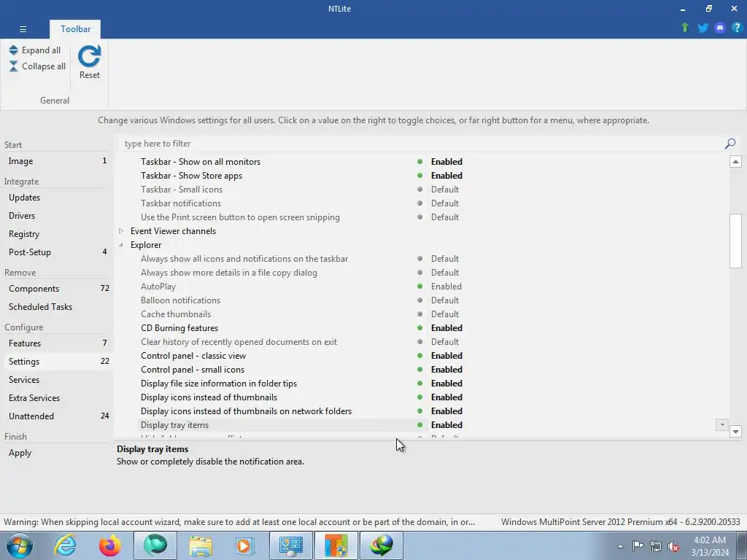The height and width of the screenshot is (560, 747).
Task: Launch Internet Explorer from taskbar
Action: (x=65, y=545)
